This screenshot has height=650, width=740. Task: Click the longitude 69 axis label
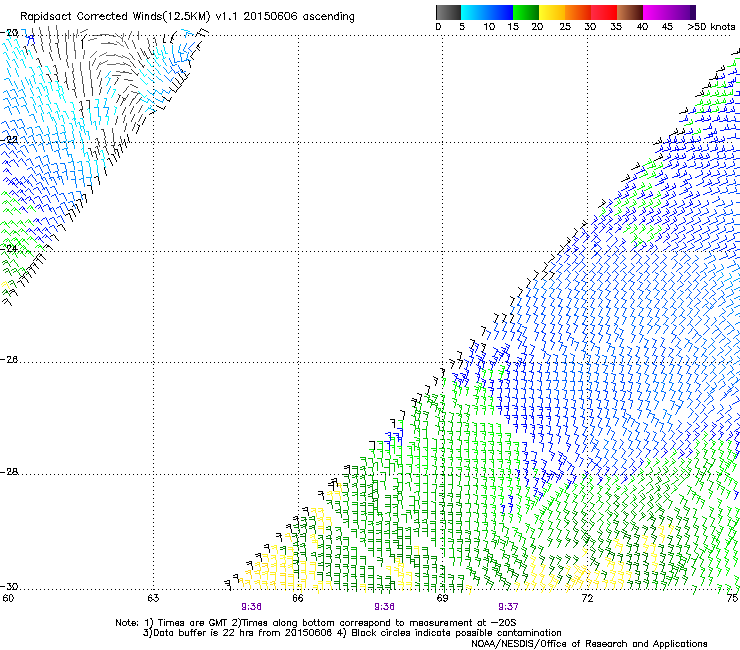tap(442, 598)
